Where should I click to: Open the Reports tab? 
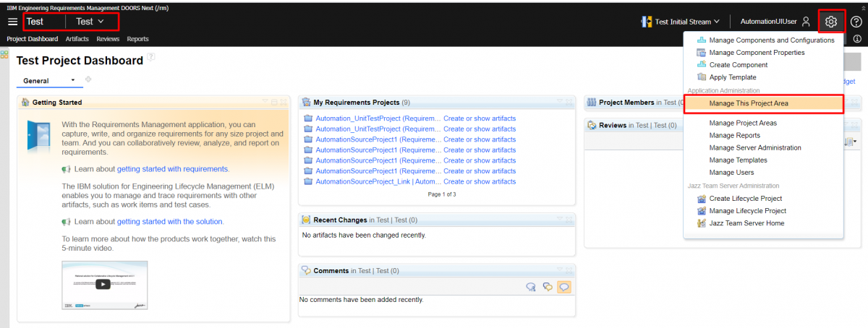click(x=137, y=39)
